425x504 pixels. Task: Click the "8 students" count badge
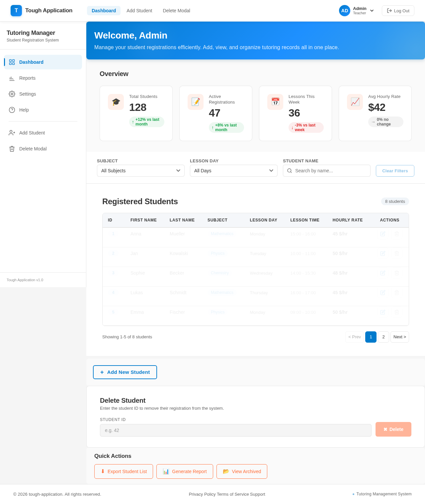tap(395, 202)
